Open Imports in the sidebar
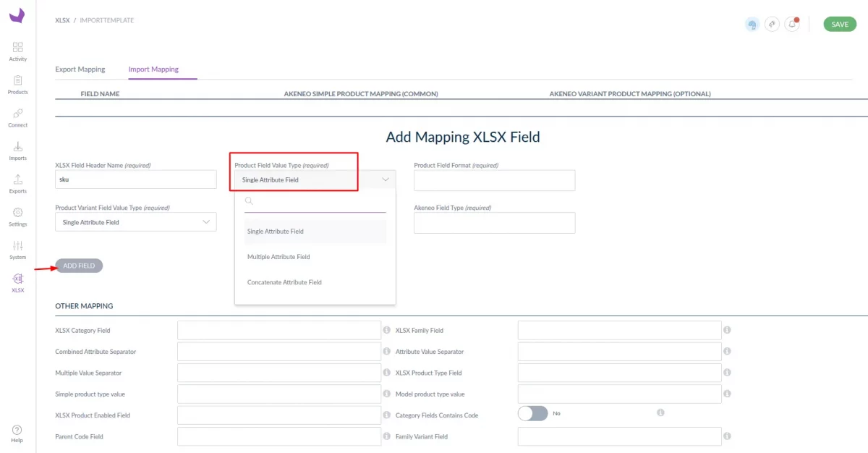 [x=17, y=151]
